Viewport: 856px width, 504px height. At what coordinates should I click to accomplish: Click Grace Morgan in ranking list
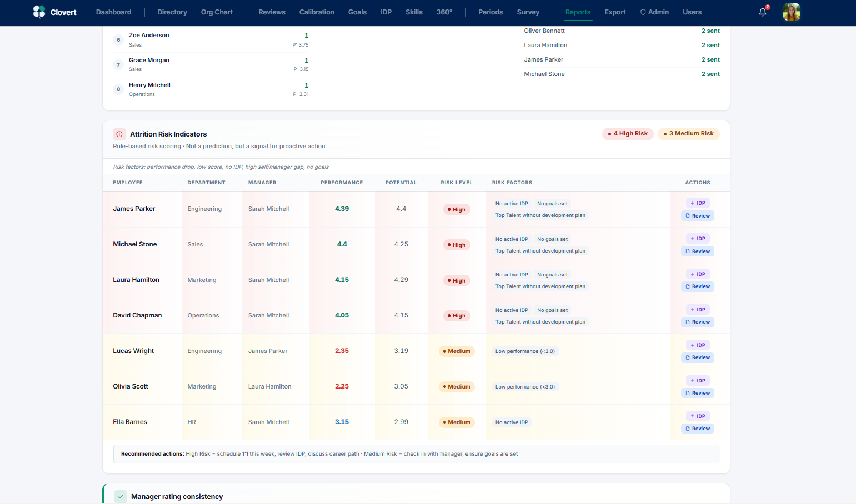(149, 60)
